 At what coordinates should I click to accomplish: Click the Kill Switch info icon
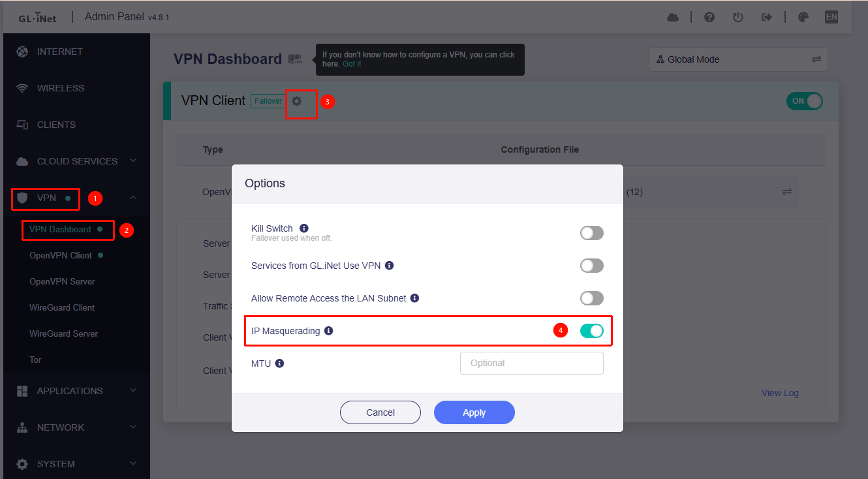pyautogui.click(x=303, y=228)
